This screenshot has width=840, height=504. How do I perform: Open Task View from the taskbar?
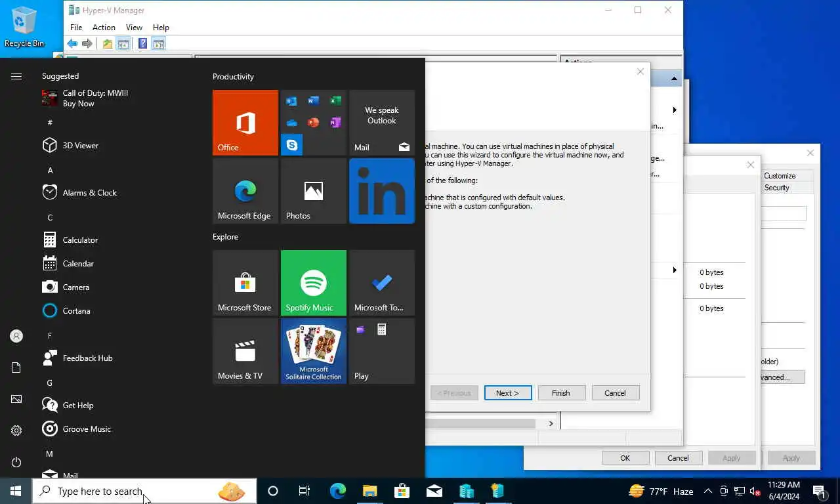[304, 491]
